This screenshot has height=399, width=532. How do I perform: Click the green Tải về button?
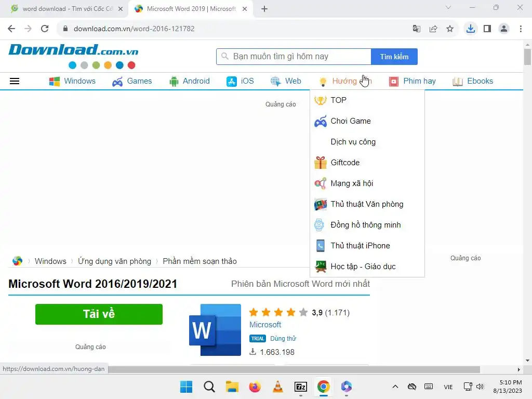click(99, 314)
